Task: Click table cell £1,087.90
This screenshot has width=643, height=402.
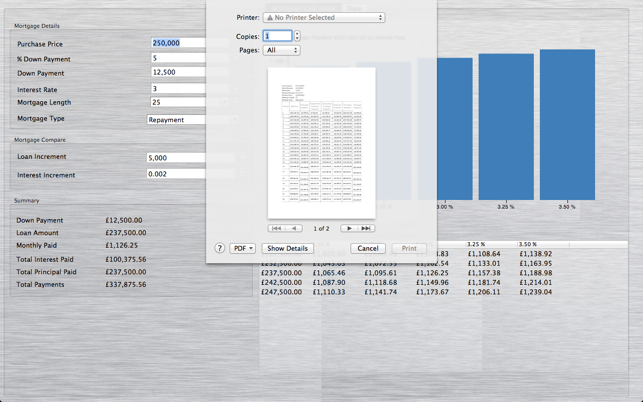Action: (329, 283)
